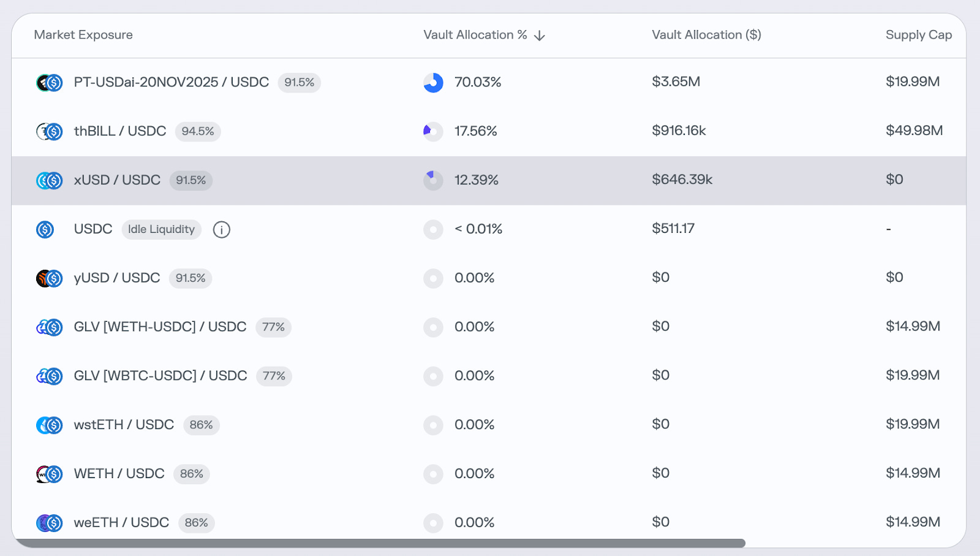
Task: Click the PT-USDai token pair icon
Action: (x=49, y=83)
